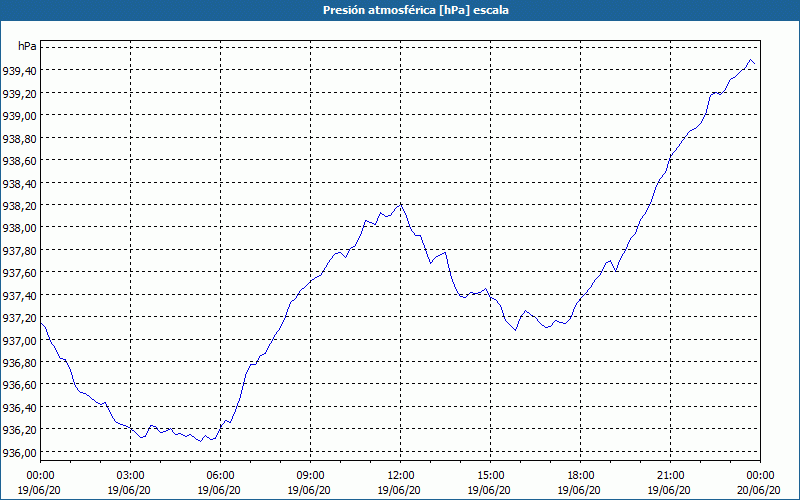Click the 21:00 time label on x-axis

pyautogui.click(x=671, y=476)
